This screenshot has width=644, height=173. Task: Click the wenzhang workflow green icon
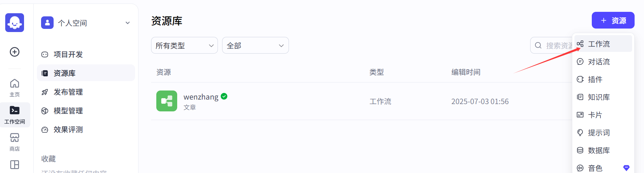point(167,101)
